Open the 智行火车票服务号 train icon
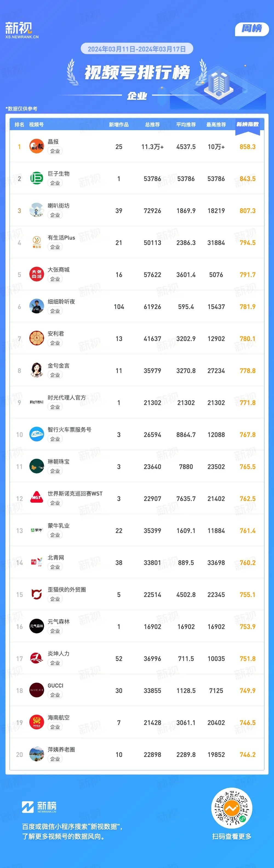274x868 pixels. point(36,434)
